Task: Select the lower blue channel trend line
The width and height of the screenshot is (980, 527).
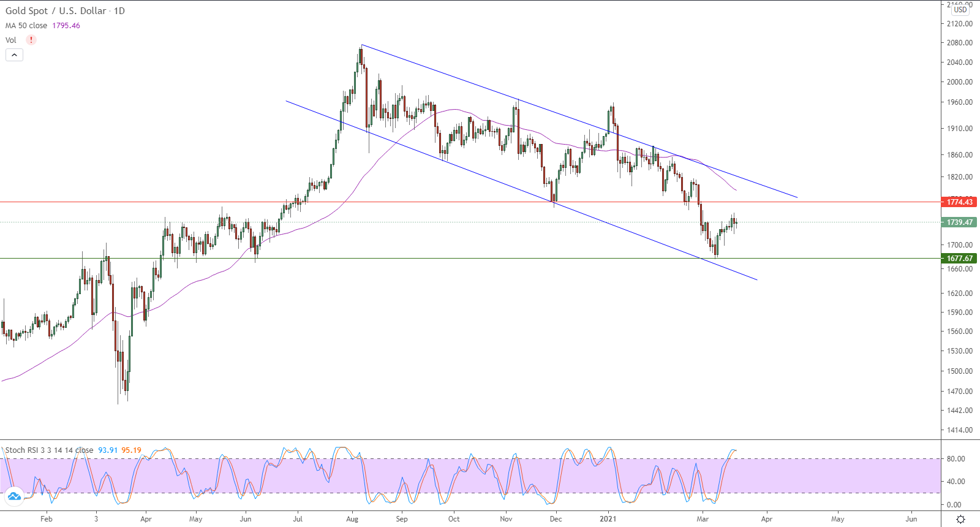Action: [x=521, y=190]
